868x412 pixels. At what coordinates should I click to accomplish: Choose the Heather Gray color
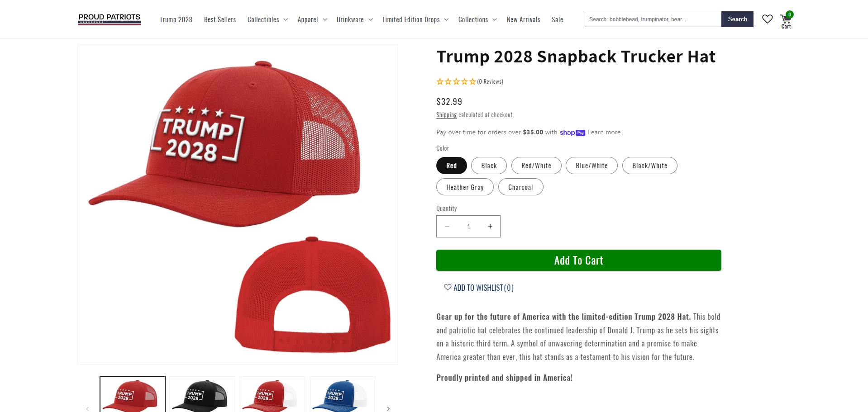coord(465,187)
